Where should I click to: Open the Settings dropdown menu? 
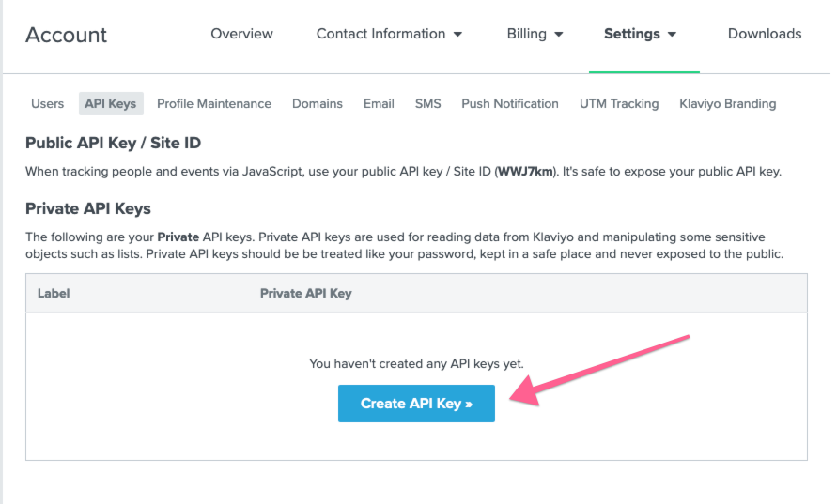click(640, 34)
